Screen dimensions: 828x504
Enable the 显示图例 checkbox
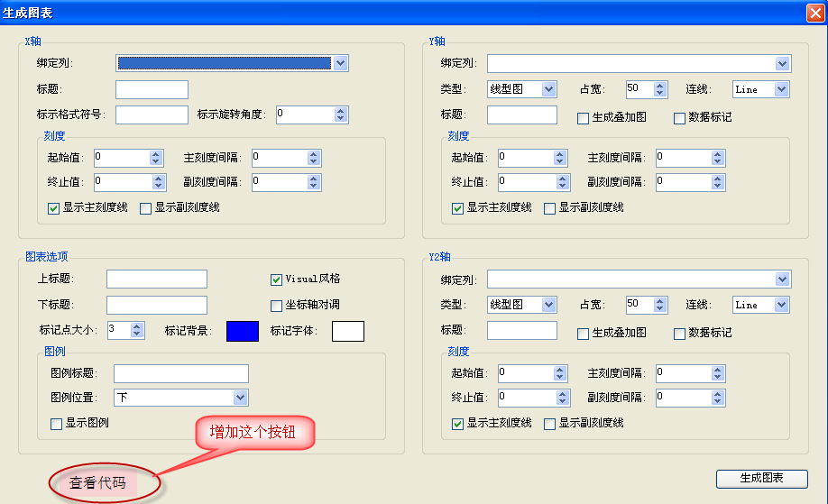pyautogui.click(x=57, y=424)
